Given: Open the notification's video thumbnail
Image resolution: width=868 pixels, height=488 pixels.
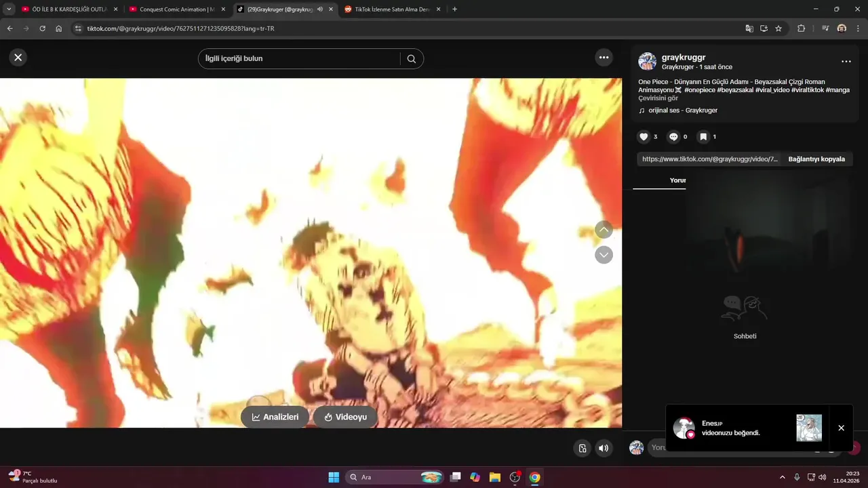Looking at the screenshot, I should [x=809, y=428].
